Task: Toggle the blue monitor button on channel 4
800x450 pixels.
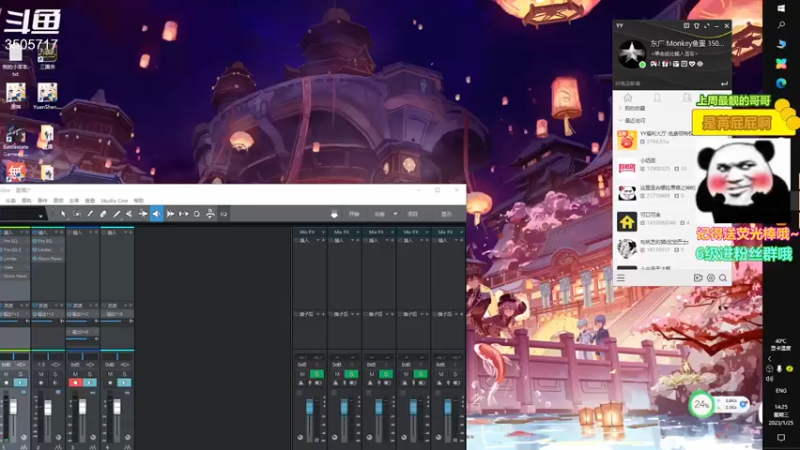Action: click(124, 383)
